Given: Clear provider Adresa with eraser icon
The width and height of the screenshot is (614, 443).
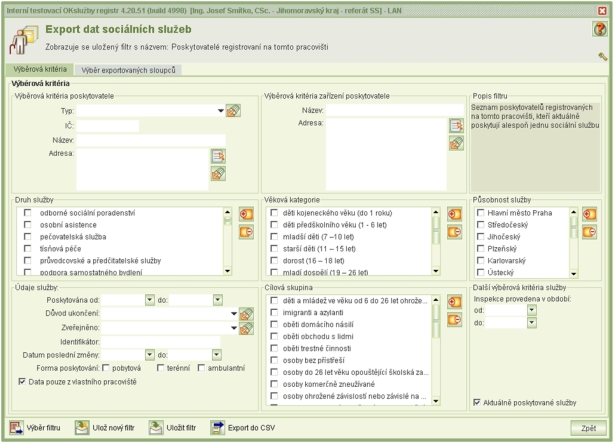Looking at the screenshot, I should [218, 174].
